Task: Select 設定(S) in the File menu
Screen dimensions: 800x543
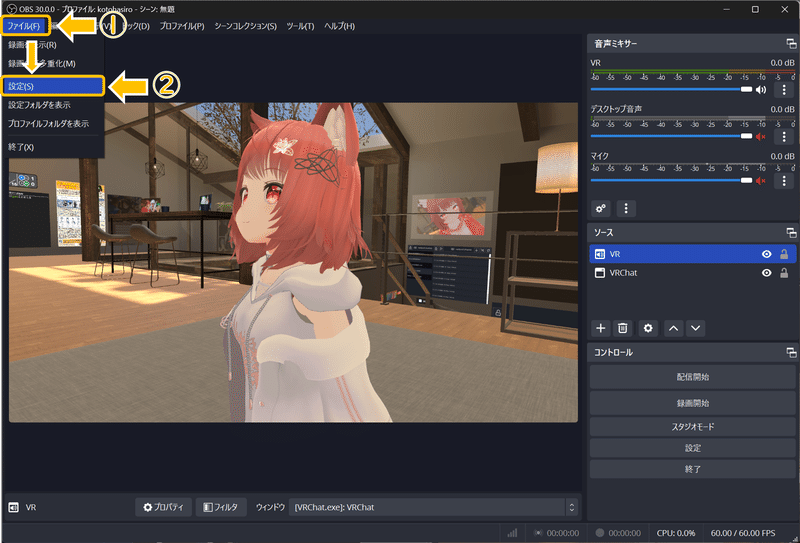Action: click(53, 86)
